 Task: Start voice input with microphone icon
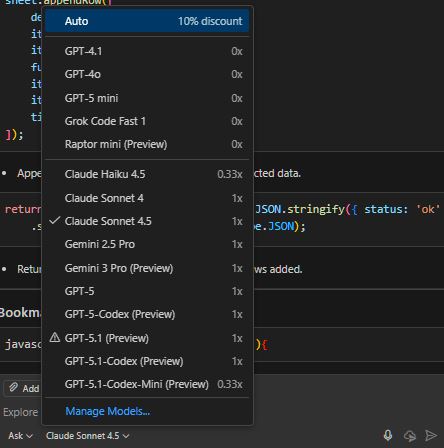coord(388,435)
